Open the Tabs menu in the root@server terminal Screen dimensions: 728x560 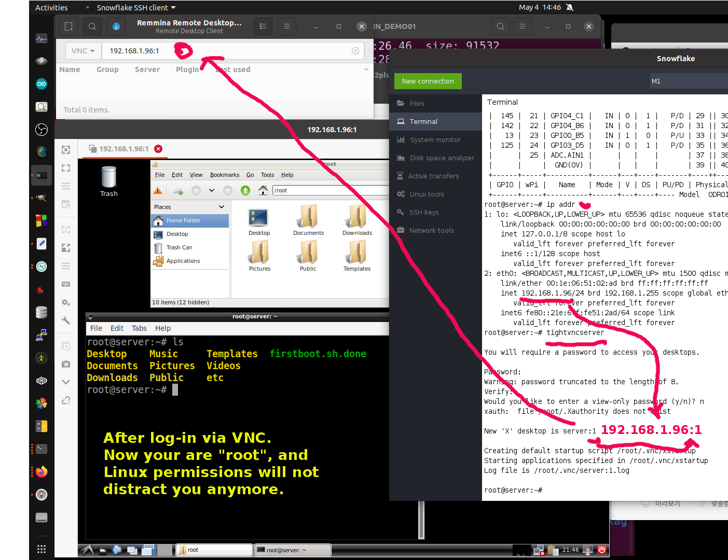pyautogui.click(x=139, y=328)
